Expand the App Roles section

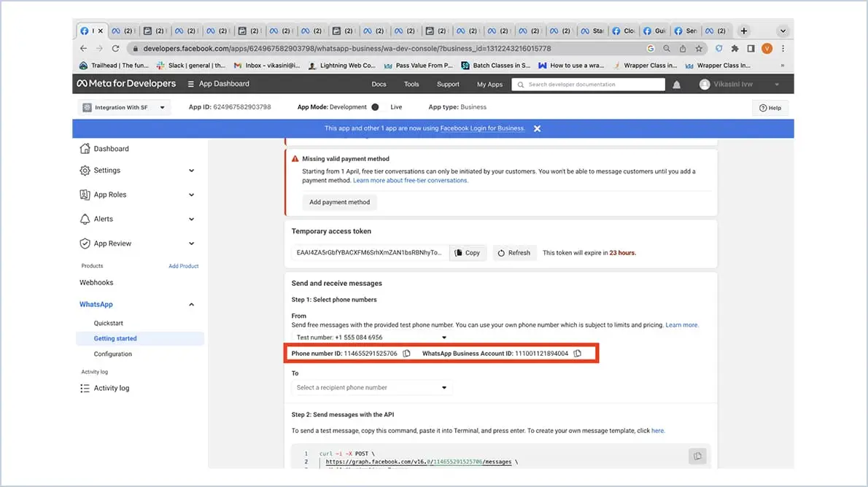pyautogui.click(x=192, y=195)
